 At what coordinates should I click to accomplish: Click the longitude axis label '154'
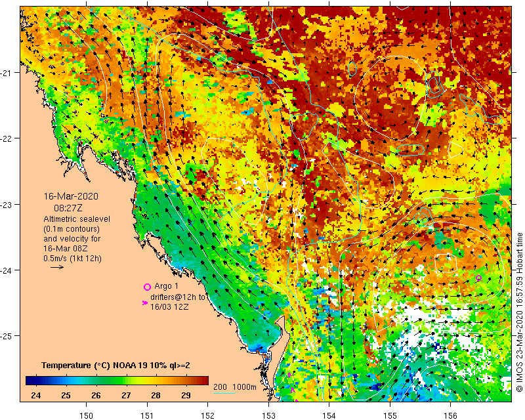[x=329, y=415]
